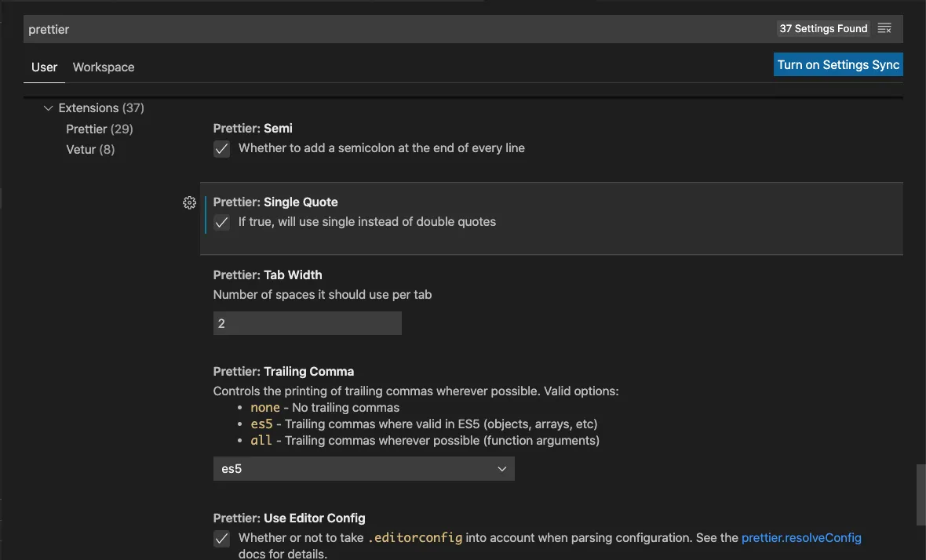Toggle the Use Editor Config checkbox
The image size is (926, 560).
(x=222, y=539)
